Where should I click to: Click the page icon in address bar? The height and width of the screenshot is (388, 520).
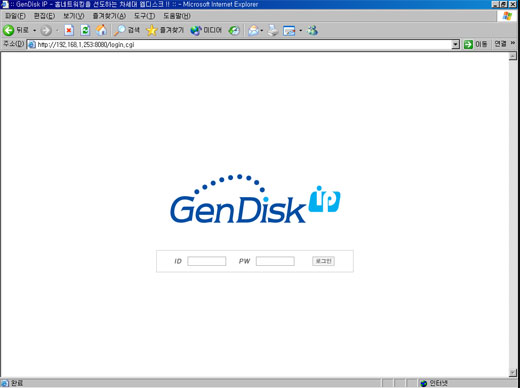pos(32,45)
